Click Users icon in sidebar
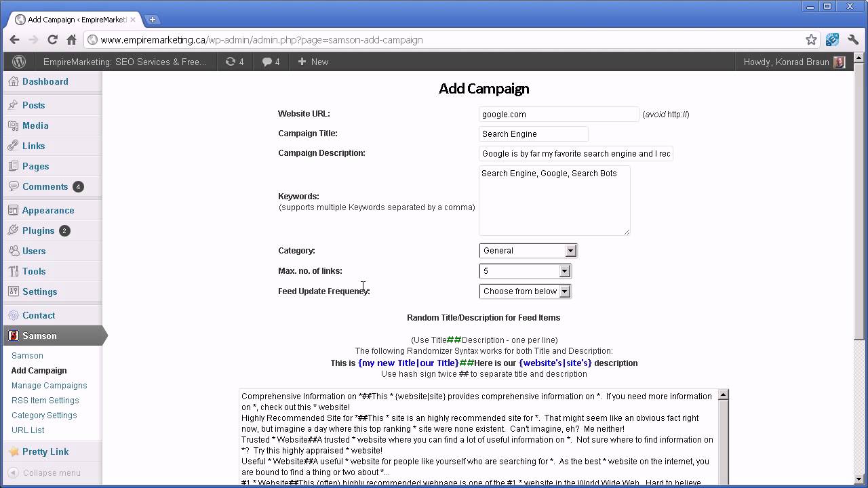Viewport: 868px width, 488px height. pos(13,251)
